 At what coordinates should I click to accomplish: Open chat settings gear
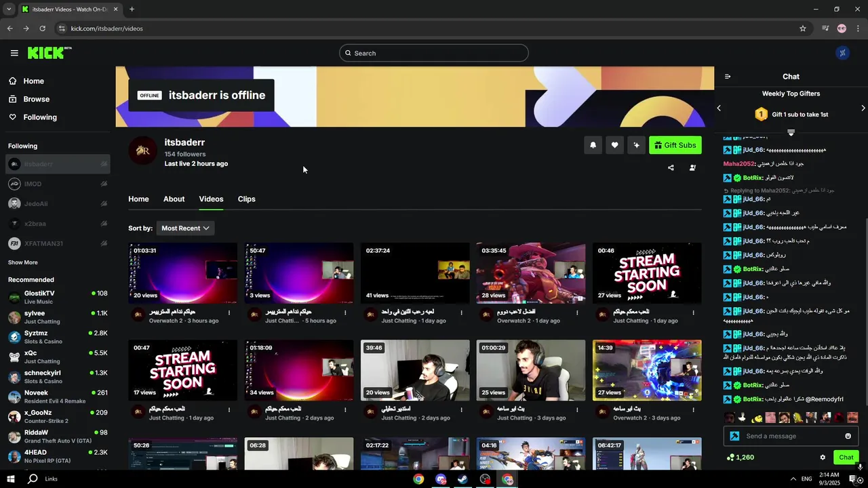pos(823,457)
